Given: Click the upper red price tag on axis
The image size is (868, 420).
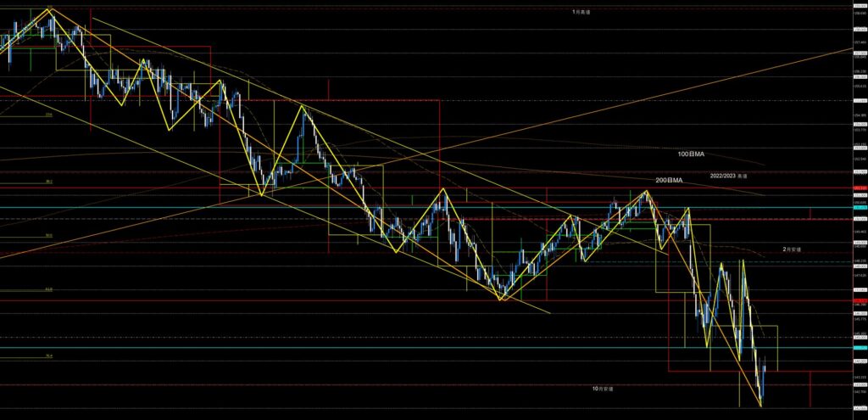Looking at the screenshot, I should pos(859,188).
